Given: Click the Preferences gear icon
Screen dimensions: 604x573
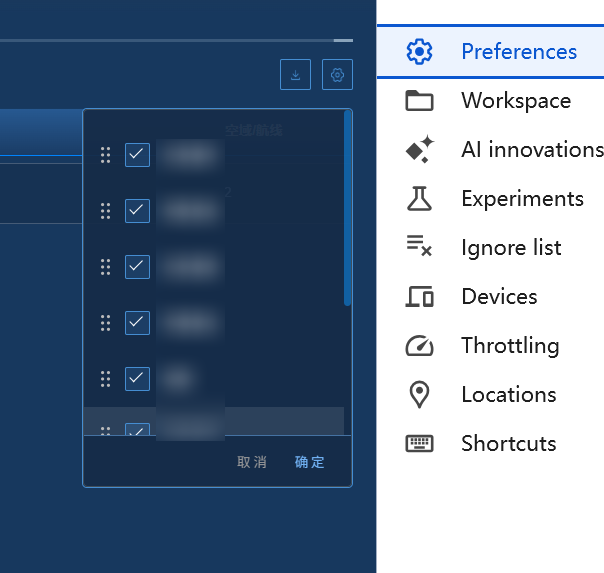Looking at the screenshot, I should click(419, 52).
